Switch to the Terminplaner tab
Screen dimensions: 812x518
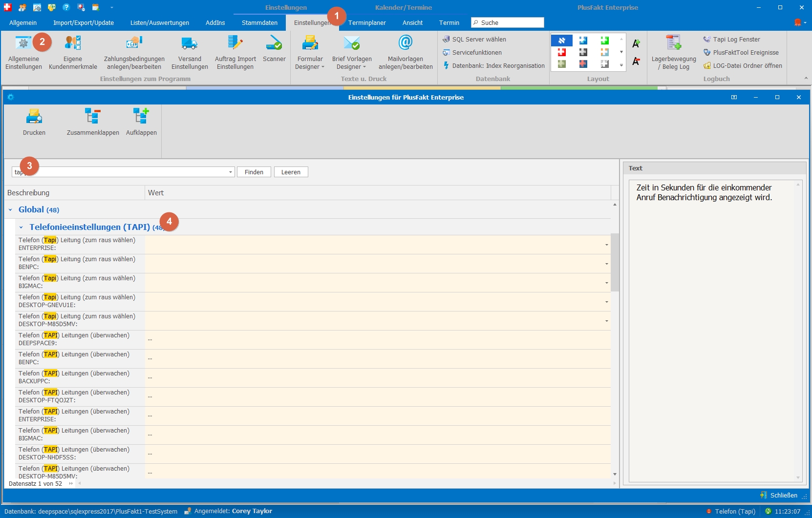coord(367,23)
